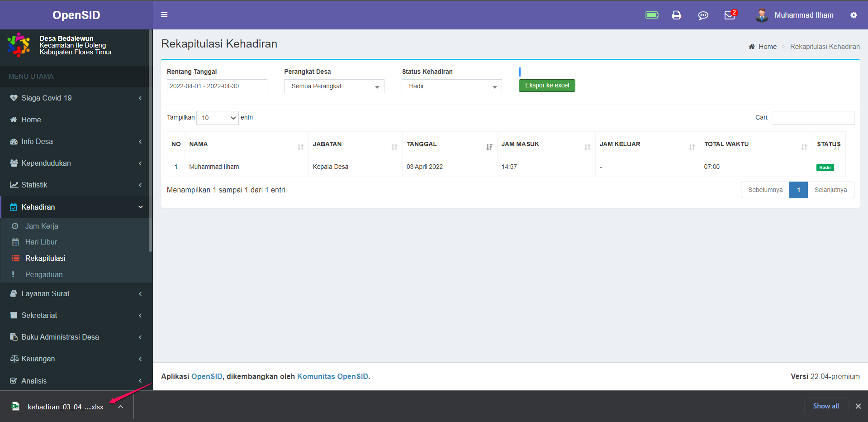Image resolution: width=868 pixels, height=422 pixels.
Task: Click the Jam Kerja clock icon
Action: point(15,226)
